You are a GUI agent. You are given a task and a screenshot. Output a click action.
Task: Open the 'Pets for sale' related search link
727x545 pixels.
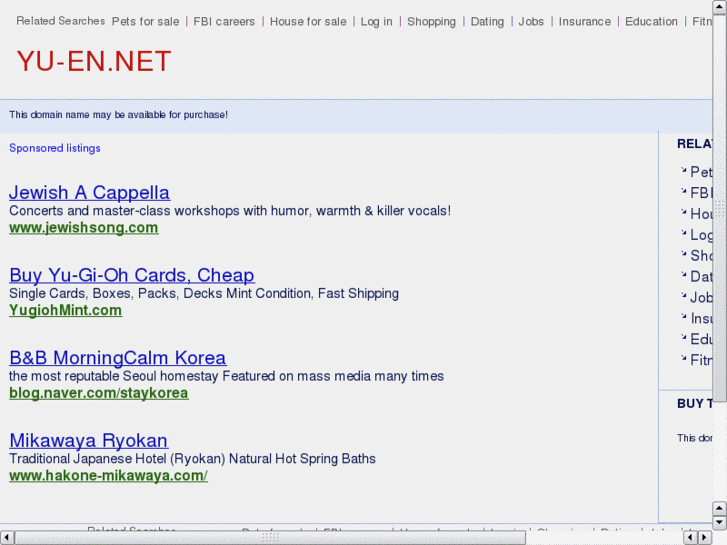pyautogui.click(x=145, y=22)
